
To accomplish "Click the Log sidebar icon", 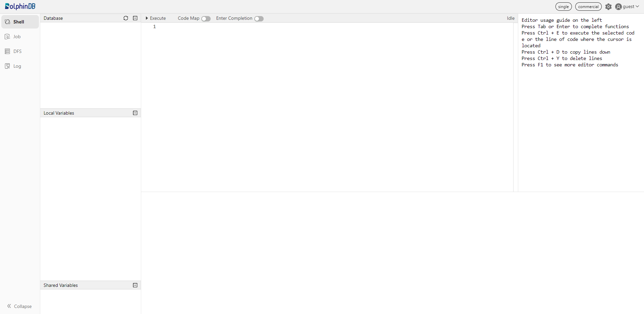I will tap(7, 66).
